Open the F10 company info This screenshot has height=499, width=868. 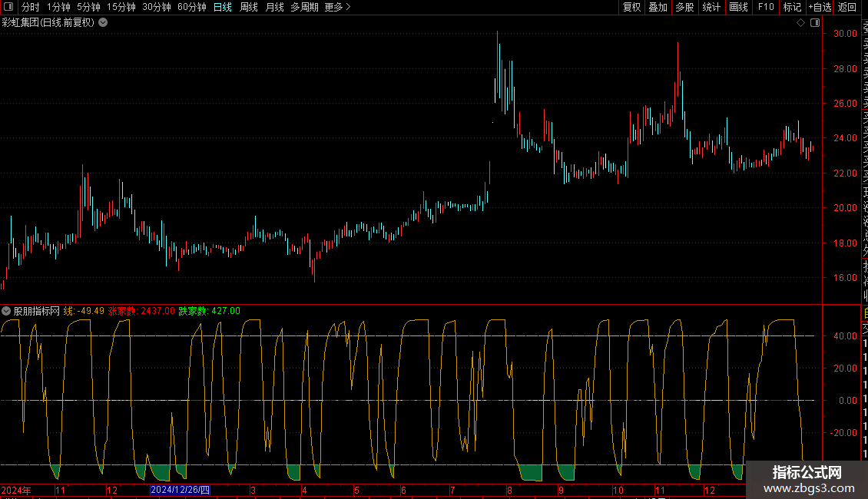point(766,7)
